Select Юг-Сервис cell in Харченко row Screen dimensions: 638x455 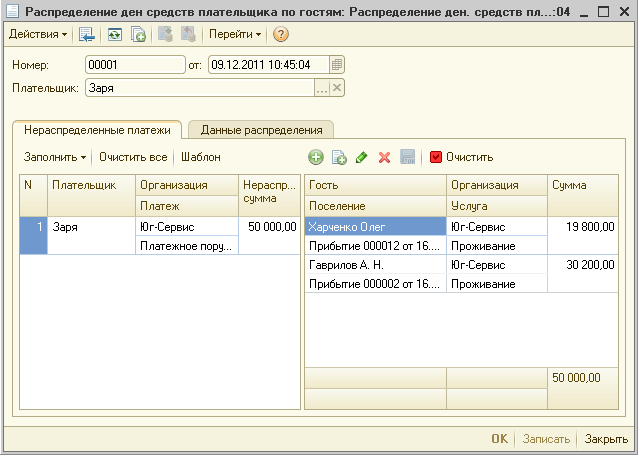497,227
